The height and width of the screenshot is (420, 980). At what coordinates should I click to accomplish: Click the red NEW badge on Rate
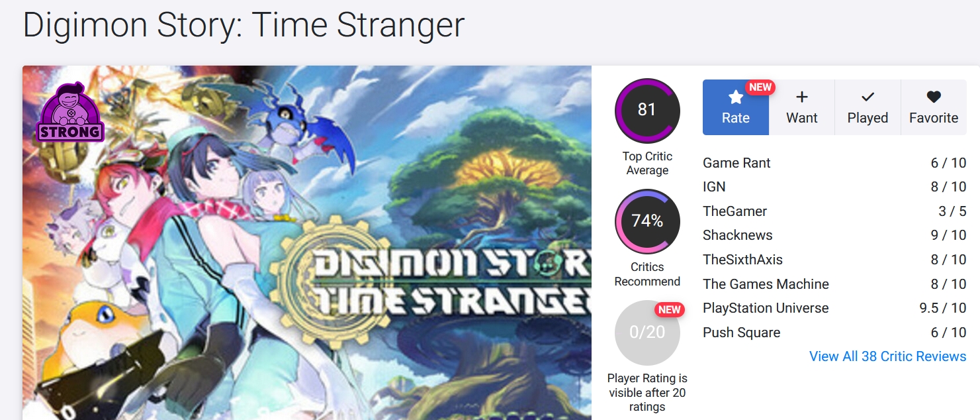pos(760,87)
